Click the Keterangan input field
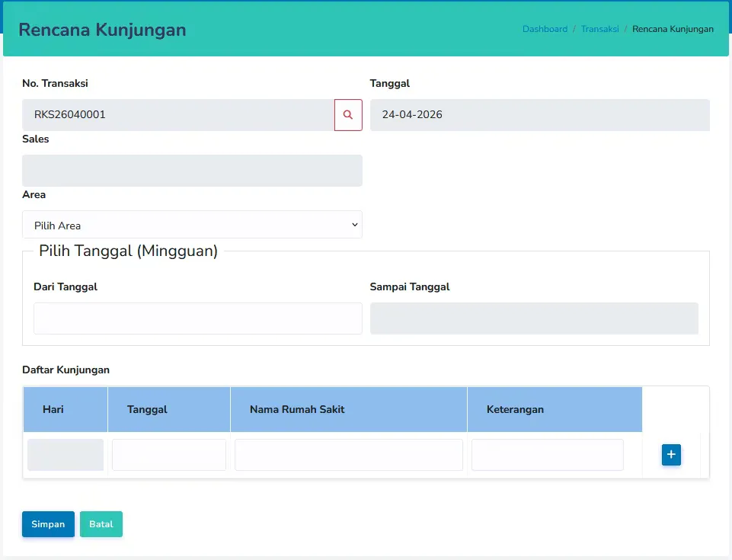The image size is (732, 560). [x=547, y=454]
